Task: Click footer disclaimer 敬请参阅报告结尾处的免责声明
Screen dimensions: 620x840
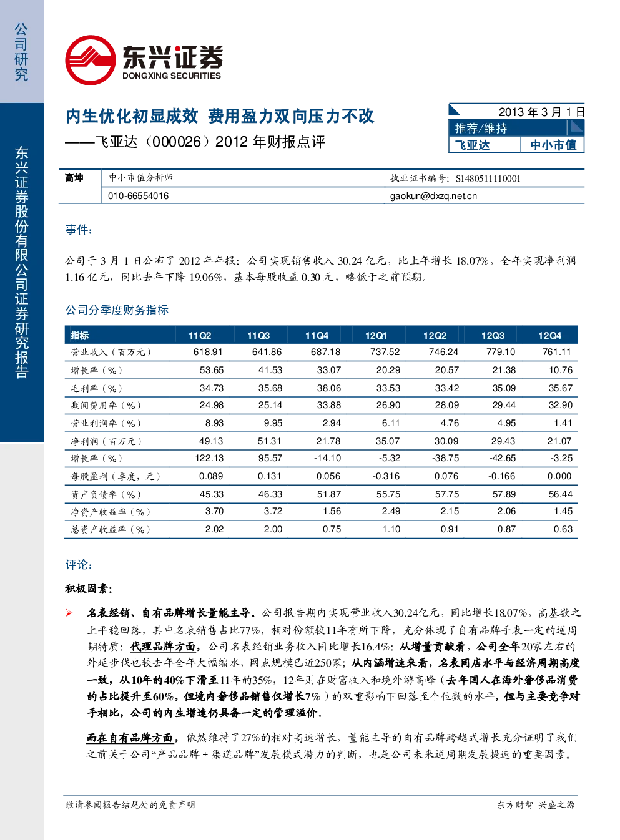Action: (x=130, y=805)
